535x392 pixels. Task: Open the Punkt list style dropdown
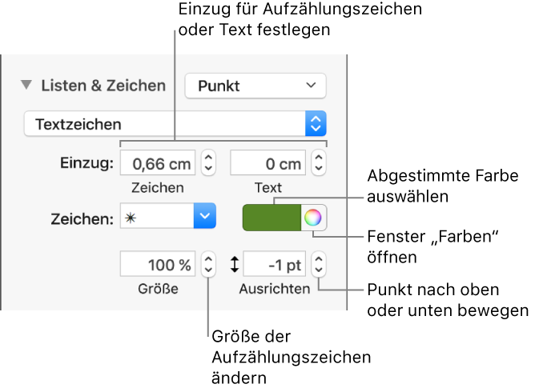tap(255, 86)
